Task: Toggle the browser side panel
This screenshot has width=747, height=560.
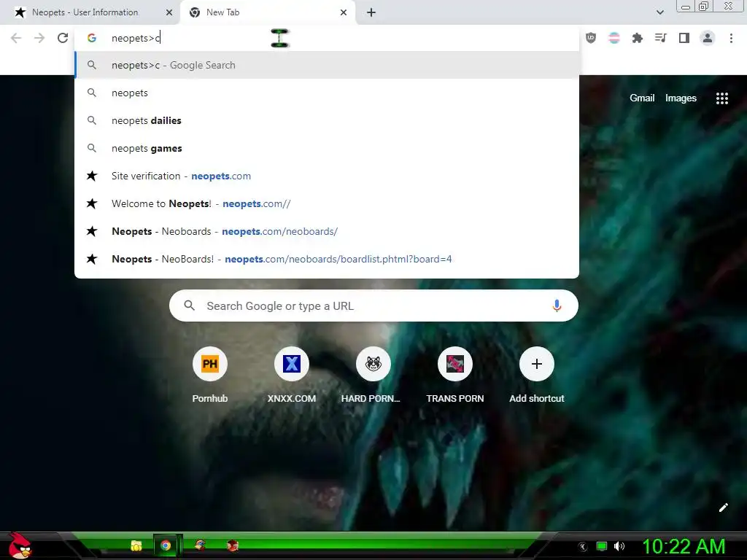Action: click(684, 38)
